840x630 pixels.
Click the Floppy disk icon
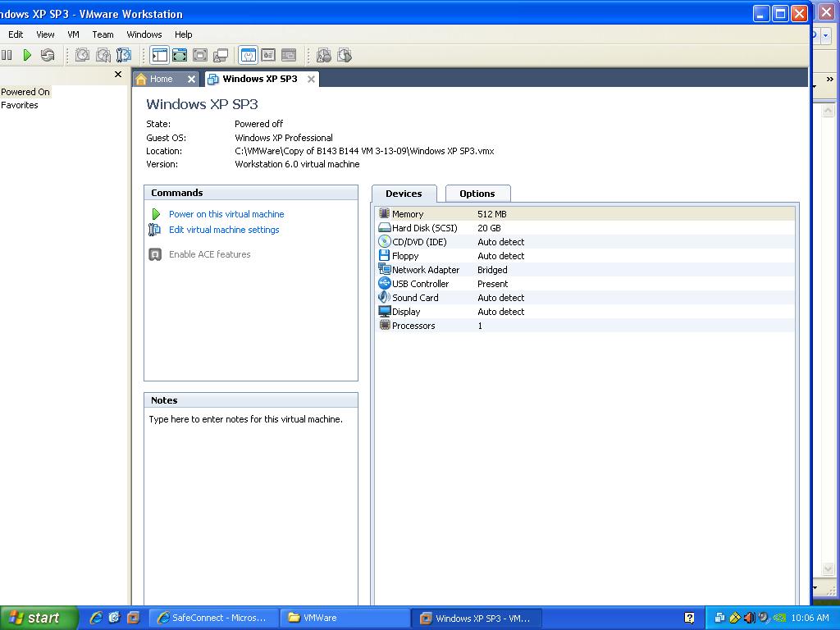point(384,256)
